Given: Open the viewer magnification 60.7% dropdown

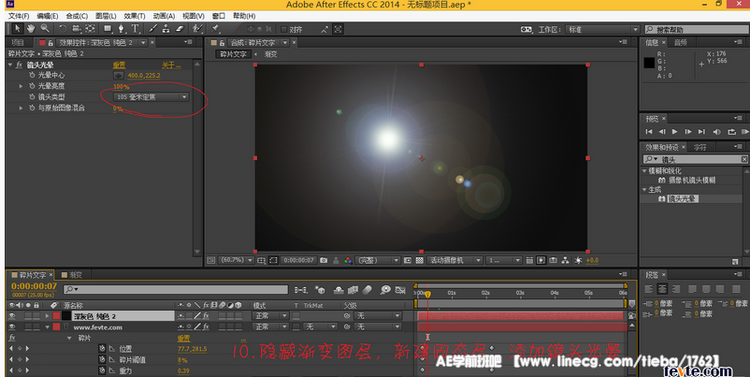Looking at the screenshot, I should tap(236, 260).
